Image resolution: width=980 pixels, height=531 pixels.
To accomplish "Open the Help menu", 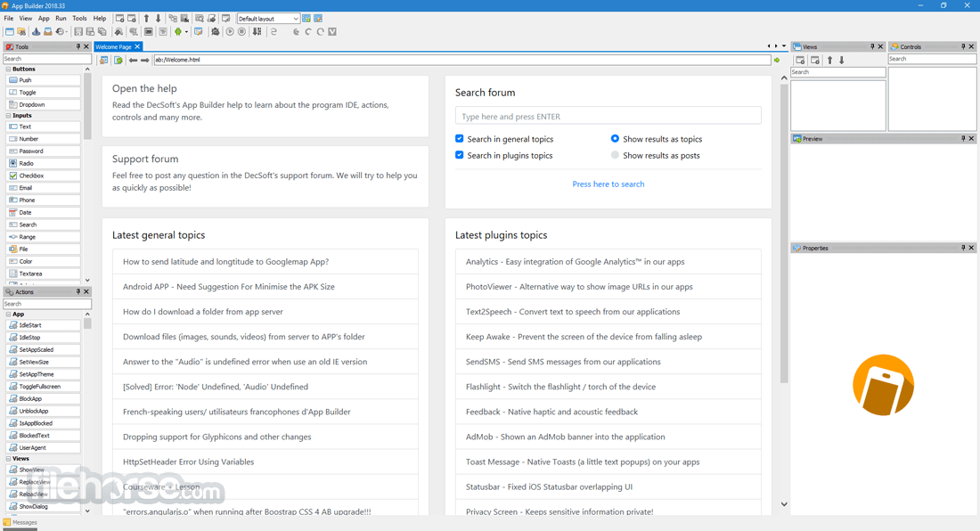I will pyautogui.click(x=100, y=19).
